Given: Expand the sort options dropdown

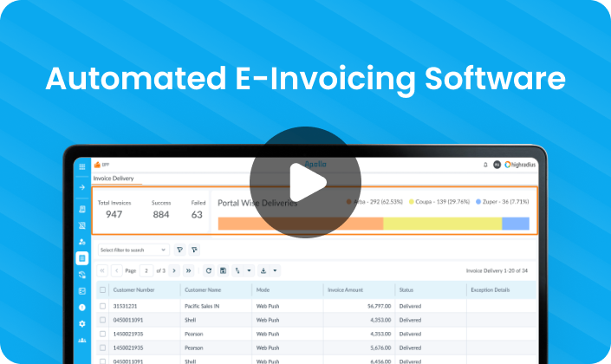Looking at the screenshot, I should (248, 270).
